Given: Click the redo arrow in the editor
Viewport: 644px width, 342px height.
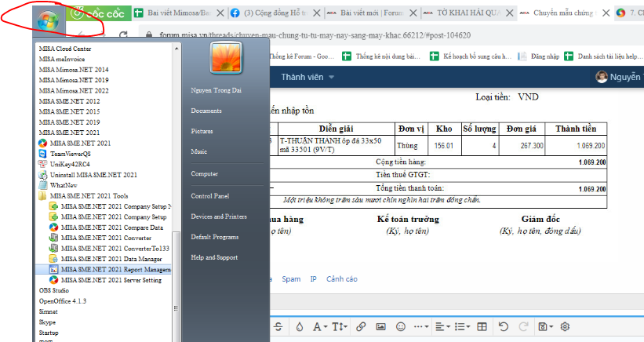Looking at the screenshot, I should click(523, 327).
